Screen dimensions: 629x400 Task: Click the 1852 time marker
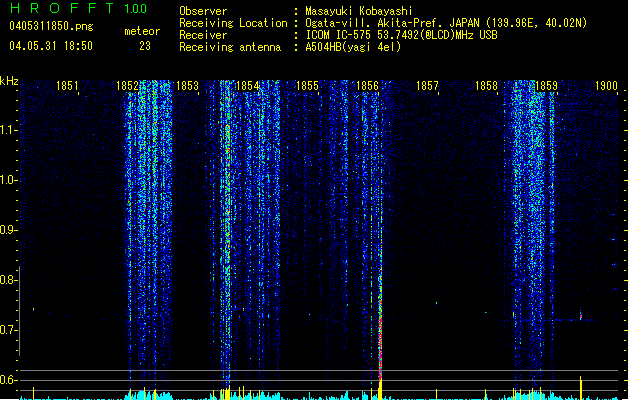[x=127, y=85]
